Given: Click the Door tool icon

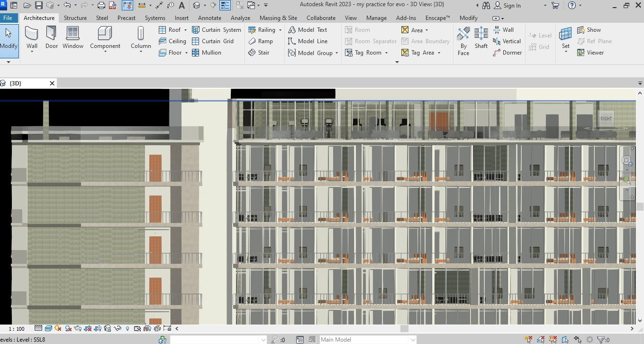Looking at the screenshot, I should [x=51, y=34].
